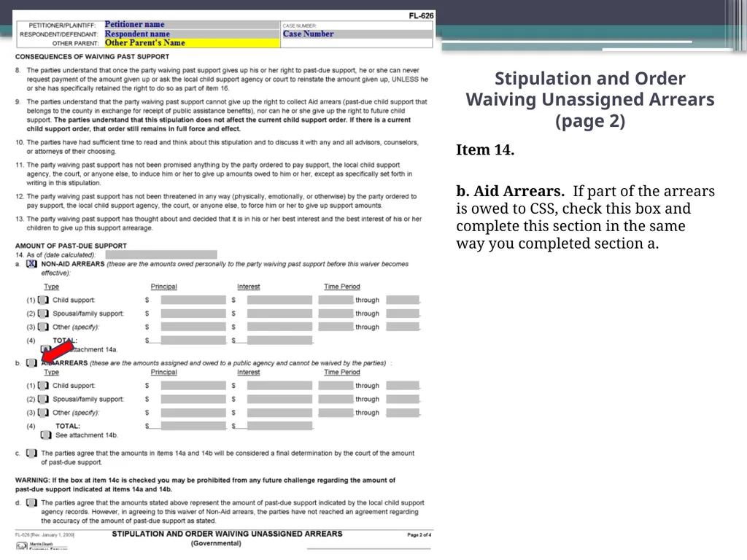Click the footer title 'STIPULATION AND ORDER WAIVING UNASSIGNED ARREARS'
Screen dimensions: 747x560
click(228, 534)
